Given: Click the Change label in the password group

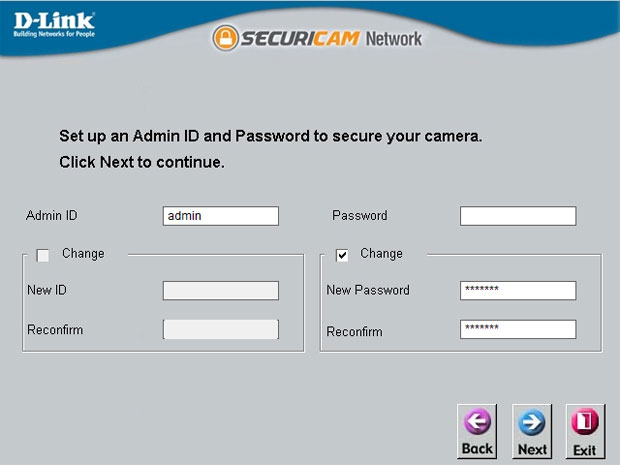Looking at the screenshot, I should 381,253.
